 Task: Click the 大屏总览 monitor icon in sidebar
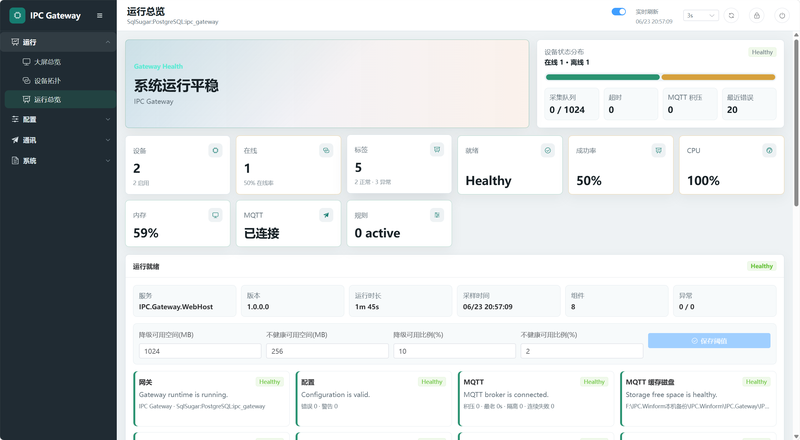tap(26, 62)
